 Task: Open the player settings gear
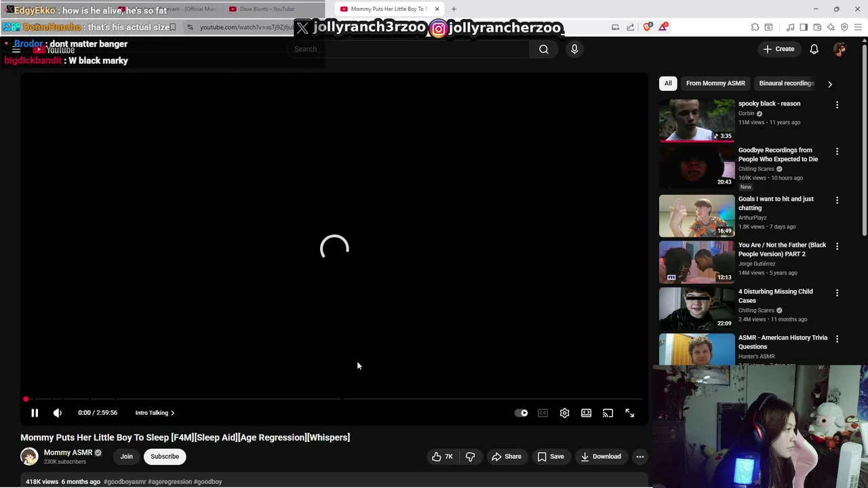coord(565,413)
